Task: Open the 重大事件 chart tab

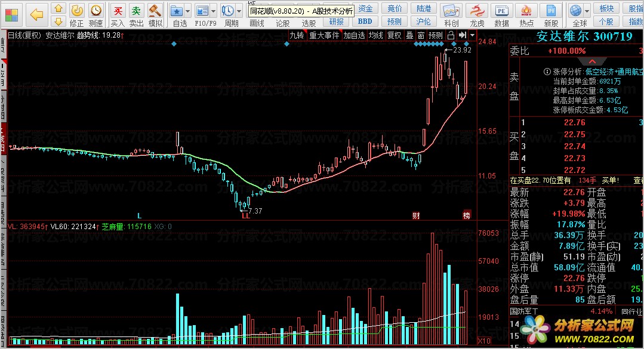Action: [324, 36]
